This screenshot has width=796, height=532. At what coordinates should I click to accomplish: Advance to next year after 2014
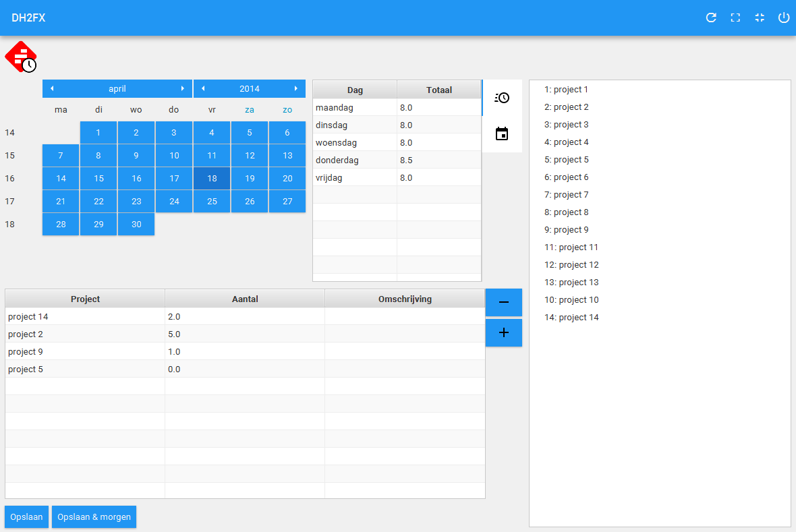[x=295, y=88]
